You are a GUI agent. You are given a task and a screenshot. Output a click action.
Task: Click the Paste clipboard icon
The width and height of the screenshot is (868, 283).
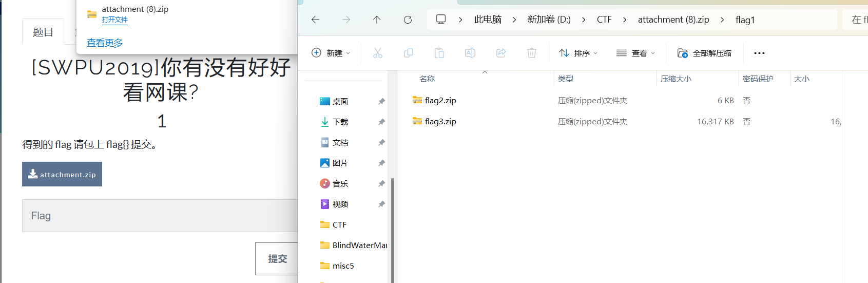(439, 53)
